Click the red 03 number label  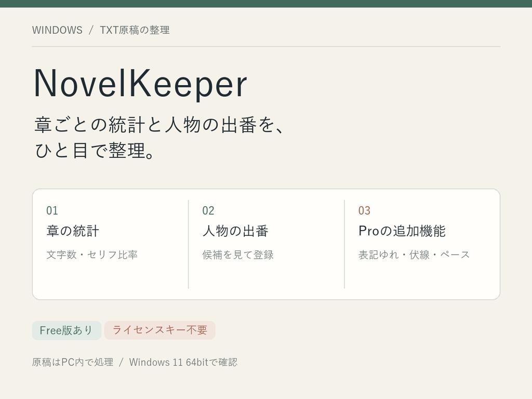tap(364, 211)
